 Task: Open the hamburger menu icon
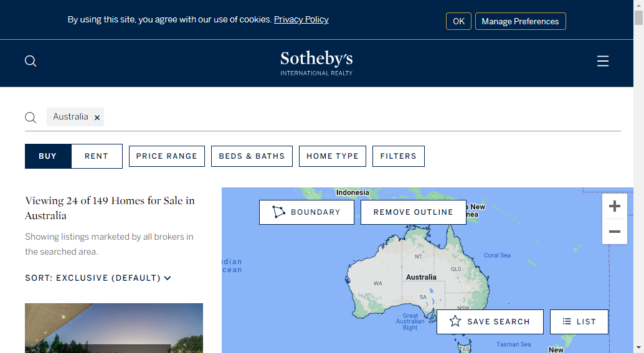pyautogui.click(x=602, y=61)
